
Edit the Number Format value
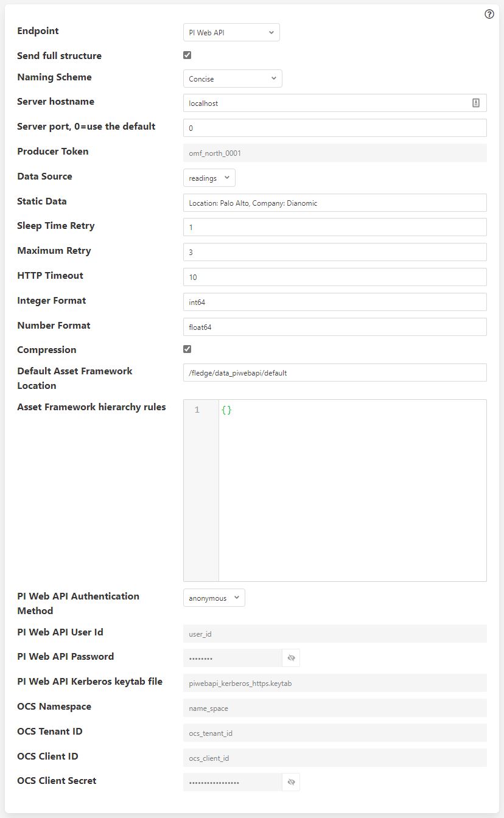(x=335, y=327)
